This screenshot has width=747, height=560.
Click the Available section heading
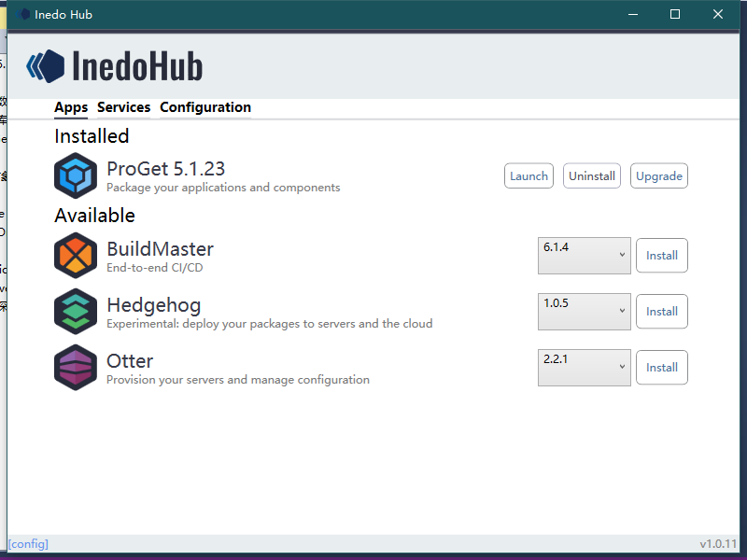[95, 216]
